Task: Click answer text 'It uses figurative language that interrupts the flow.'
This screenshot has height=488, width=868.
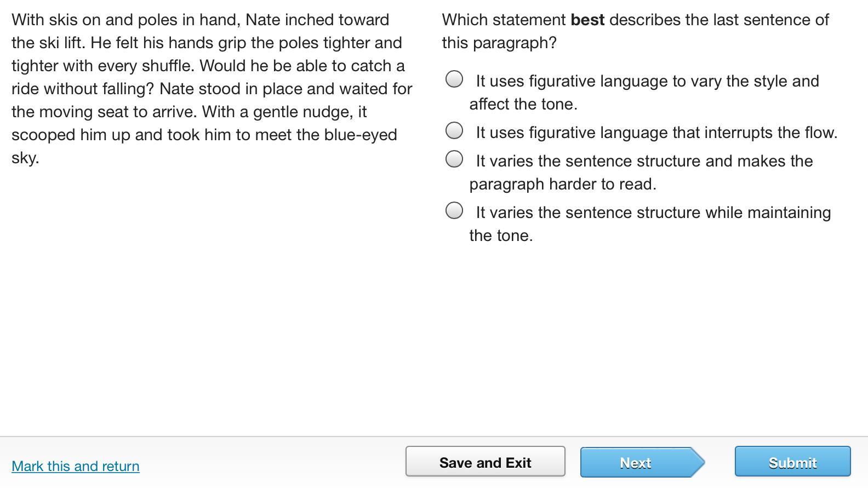Action: (656, 133)
